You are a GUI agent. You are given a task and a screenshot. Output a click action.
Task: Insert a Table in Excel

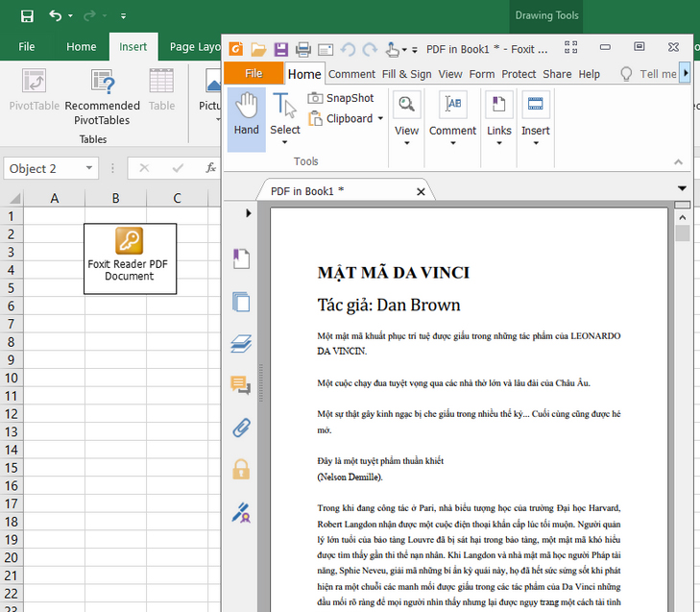pos(161,89)
